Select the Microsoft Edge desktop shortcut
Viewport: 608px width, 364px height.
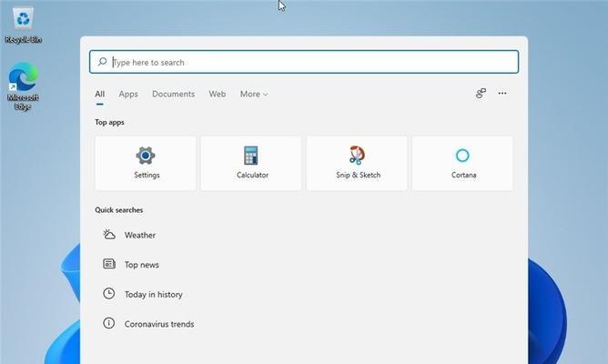click(x=23, y=86)
